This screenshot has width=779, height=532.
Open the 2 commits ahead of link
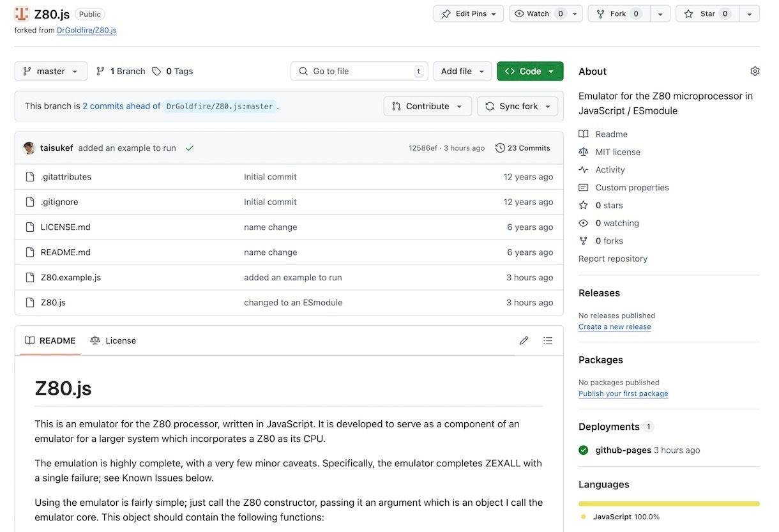[x=121, y=106]
